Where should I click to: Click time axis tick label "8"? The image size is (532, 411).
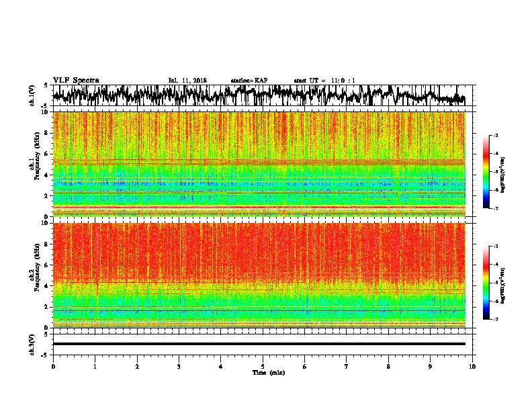388,367
